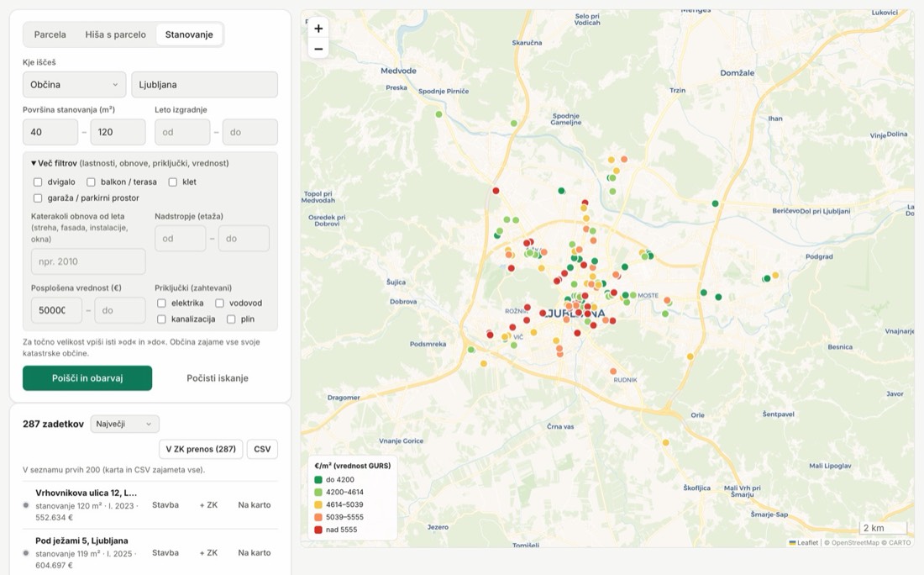Tick the elektrika connection checkbox
This screenshot has width=924, height=575.
tap(161, 303)
